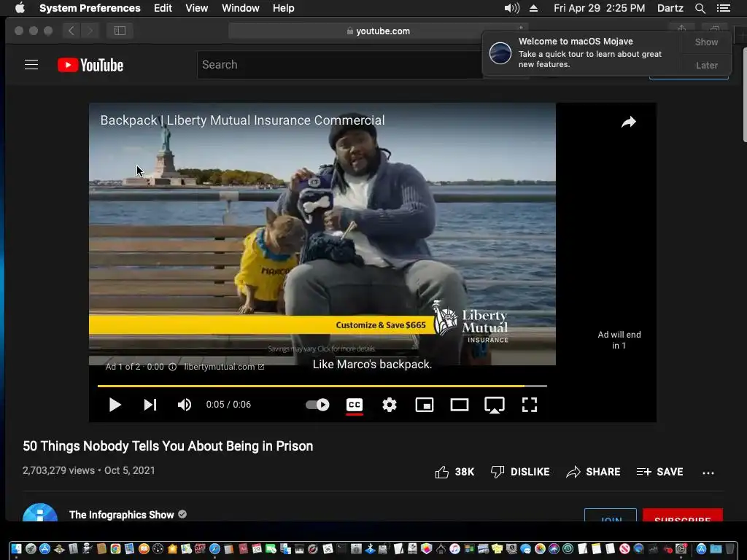Go forward with Safari forward arrow
Screen dimensions: 747x560
pos(90,31)
